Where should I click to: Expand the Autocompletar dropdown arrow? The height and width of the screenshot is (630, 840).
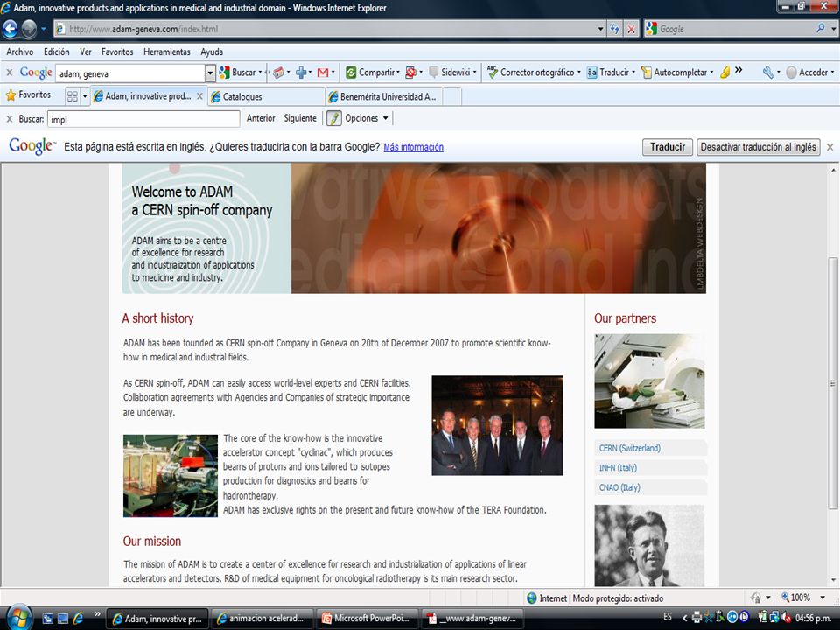point(711,73)
